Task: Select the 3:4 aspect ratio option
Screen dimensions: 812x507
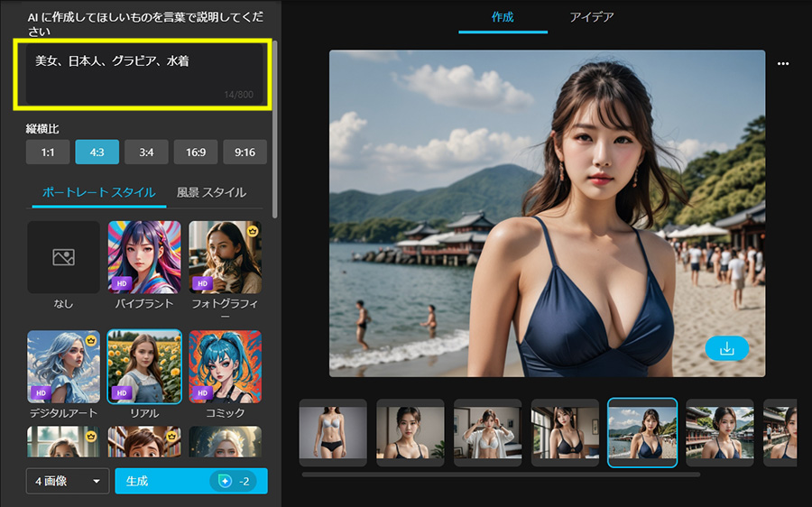Action: point(146,152)
